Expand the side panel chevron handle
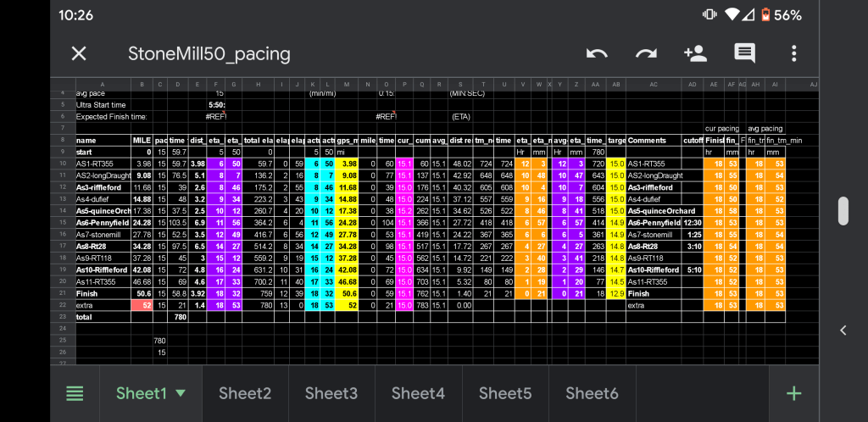 coord(843,330)
